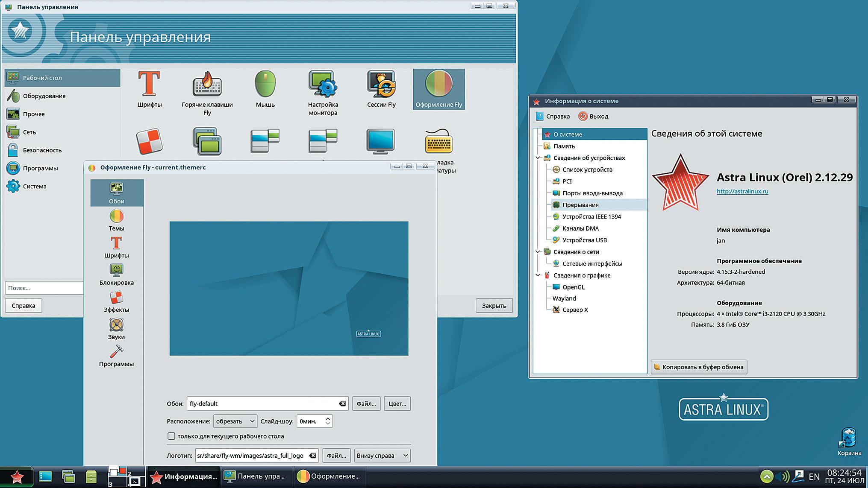Open the Эффекты section

pyautogui.click(x=116, y=301)
